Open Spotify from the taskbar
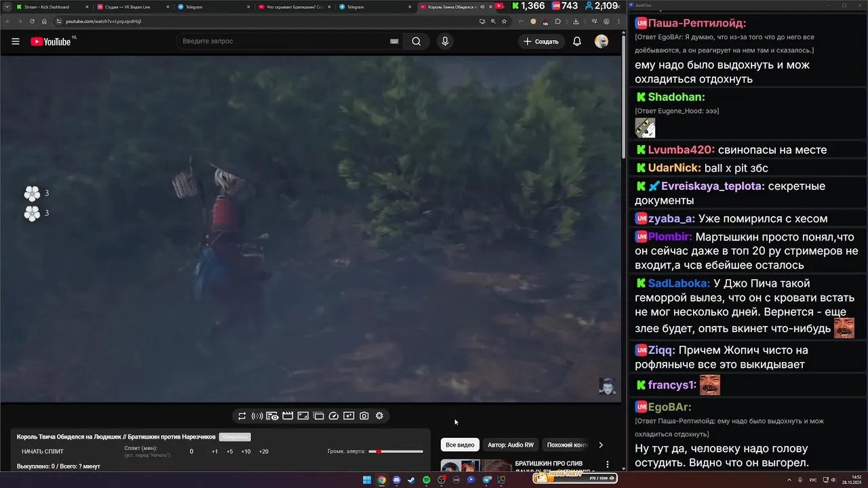Viewport: 868px width, 488px height. point(427,480)
